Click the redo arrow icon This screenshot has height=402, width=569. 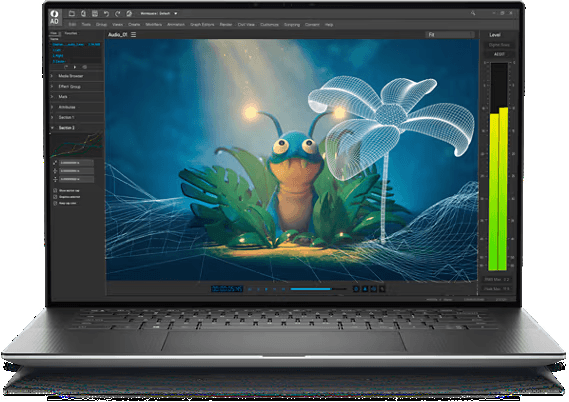tap(118, 13)
